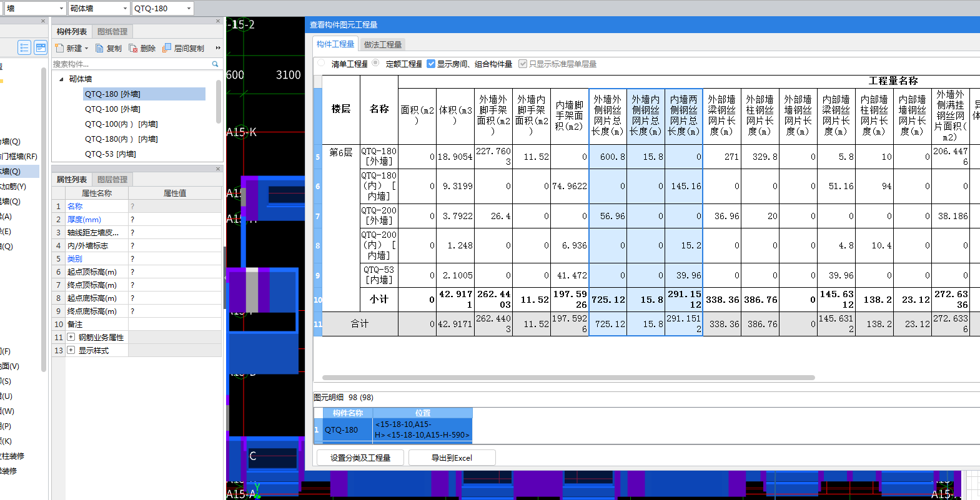Image resolution: width=980 pixels, height=500 pixels.
Task: Click 类别 property name
Action: point(75,258)
